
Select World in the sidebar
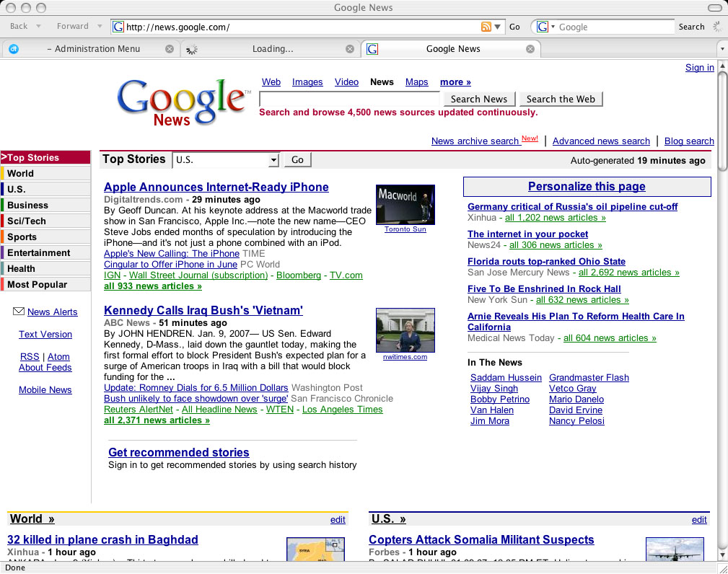(x=45, y=174)
